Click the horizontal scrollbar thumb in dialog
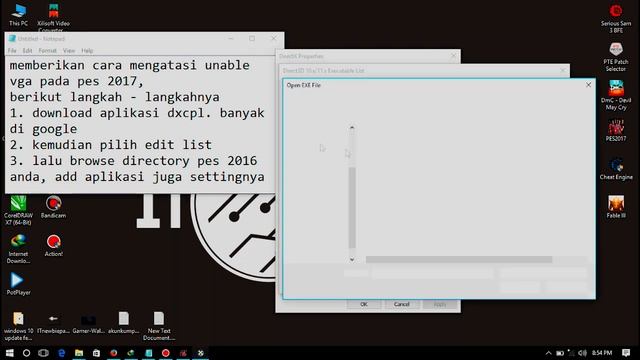The image size is (640, 360). pyautogui.click(x=459, y=259)
